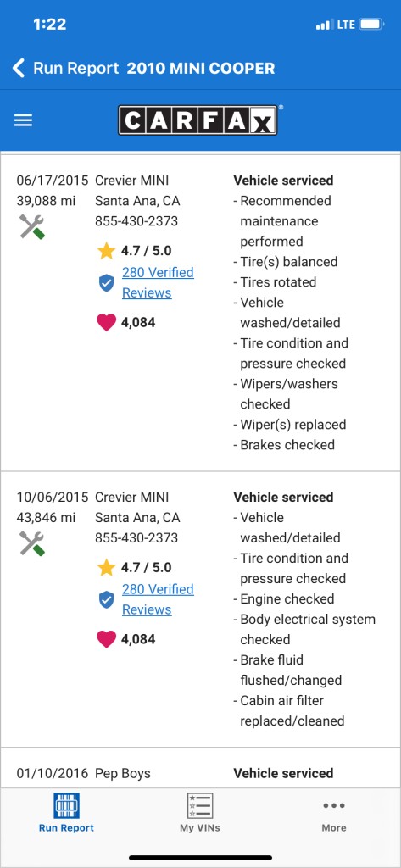Open 280 Verified Reviews link for 06/17/2015

click(x=158, y=282)
